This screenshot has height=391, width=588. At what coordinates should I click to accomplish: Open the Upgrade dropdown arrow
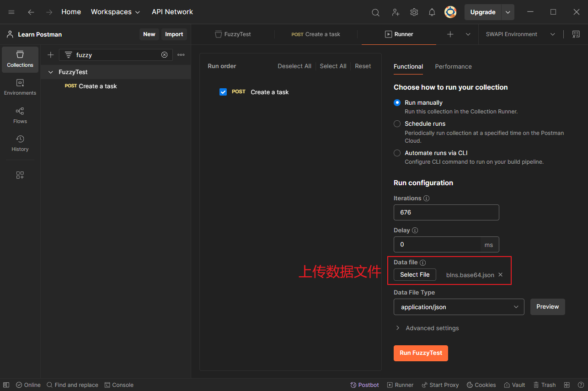point(508,12)
